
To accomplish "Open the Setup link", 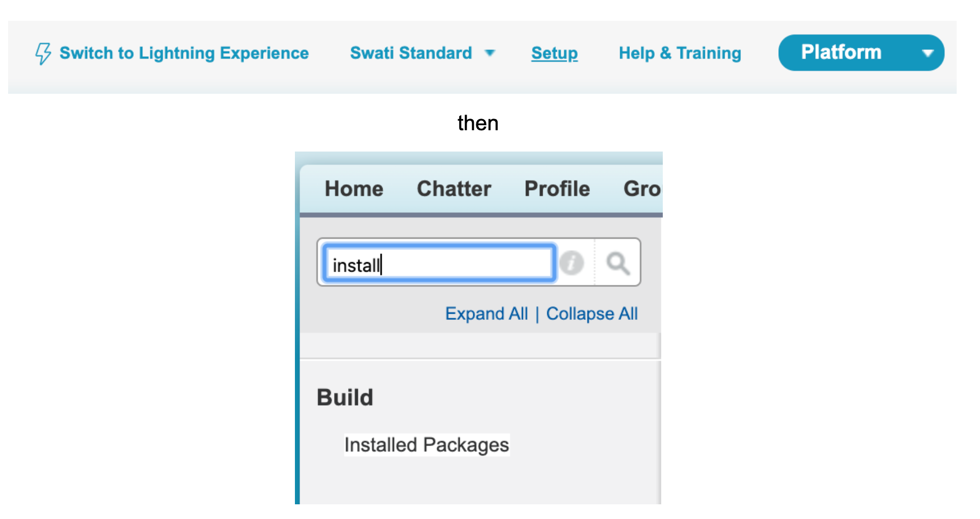I will (554, 53).
